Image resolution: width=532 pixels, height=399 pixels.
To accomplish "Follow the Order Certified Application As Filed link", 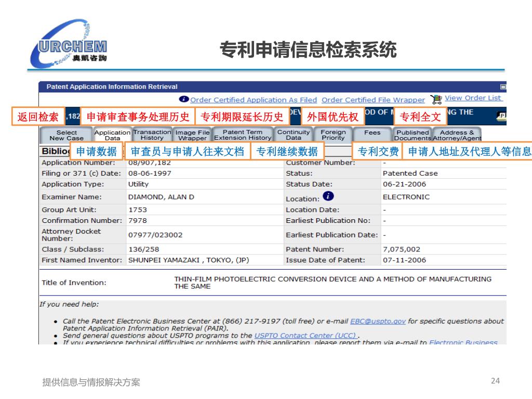I will coord(254,100).
